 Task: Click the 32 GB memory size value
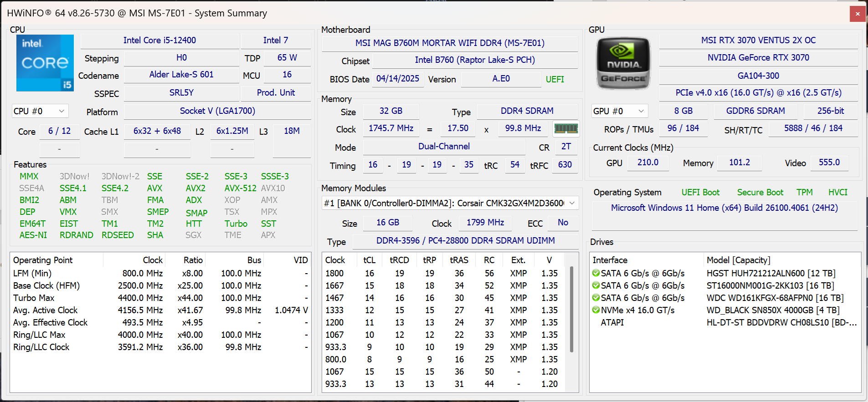(390, 111)
